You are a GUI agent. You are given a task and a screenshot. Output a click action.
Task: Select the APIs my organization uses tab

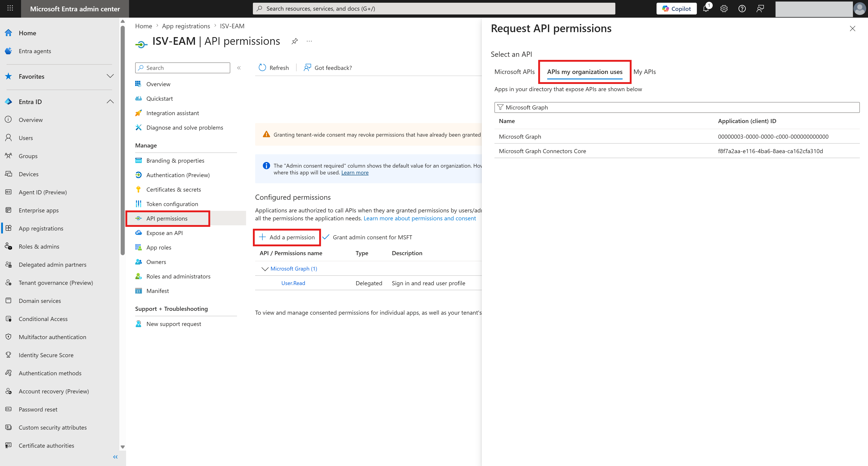(585, 72)
